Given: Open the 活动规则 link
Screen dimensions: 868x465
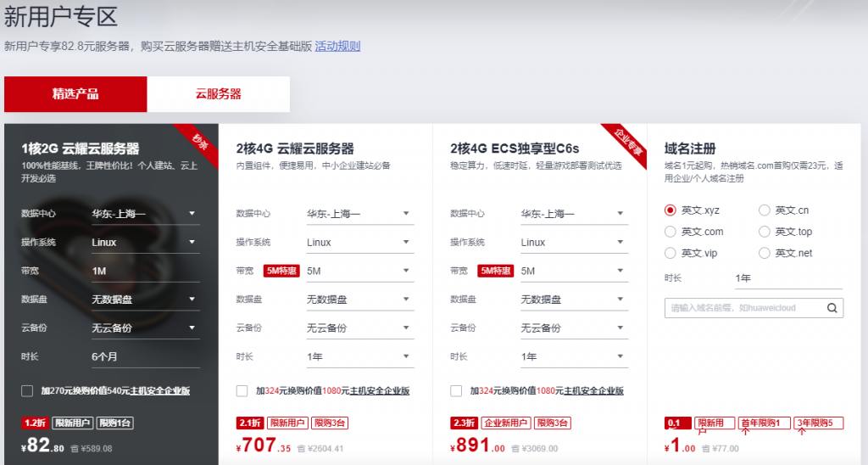Looking at the screenshot, I should click(337, 46).
